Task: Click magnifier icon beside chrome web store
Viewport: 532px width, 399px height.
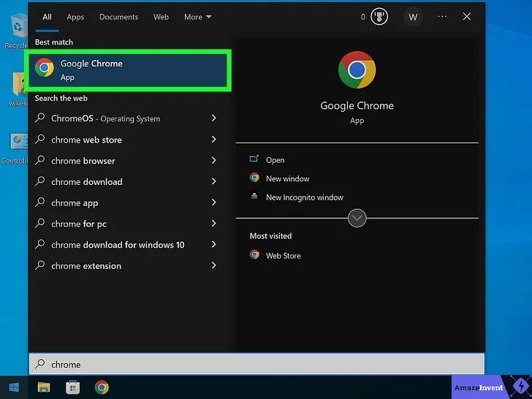Action: click(x=40, y=139)
